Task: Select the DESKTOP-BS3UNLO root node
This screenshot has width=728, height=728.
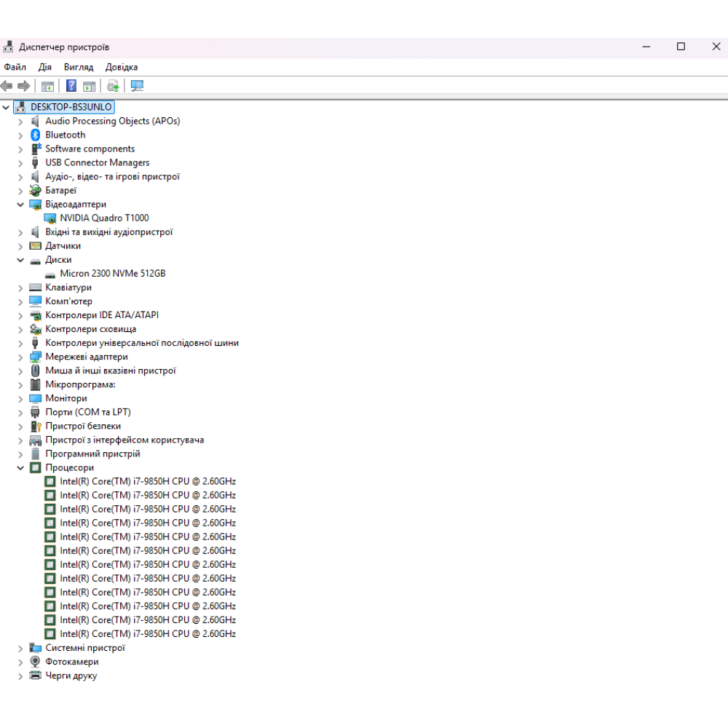Action: tap(71, 107)
